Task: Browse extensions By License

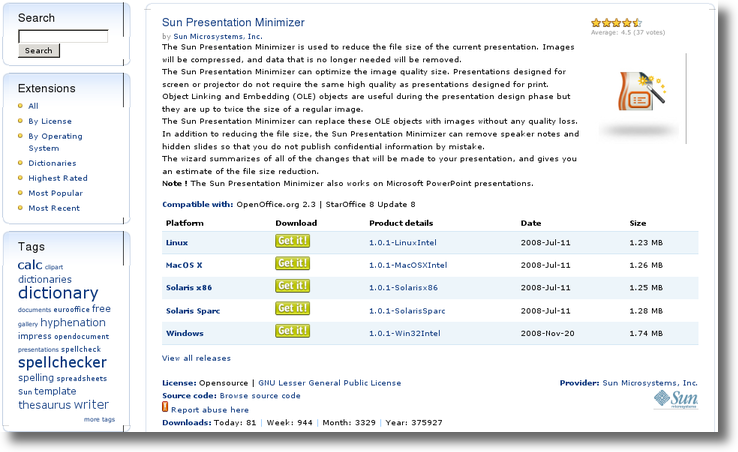Action: click(50, 121)
